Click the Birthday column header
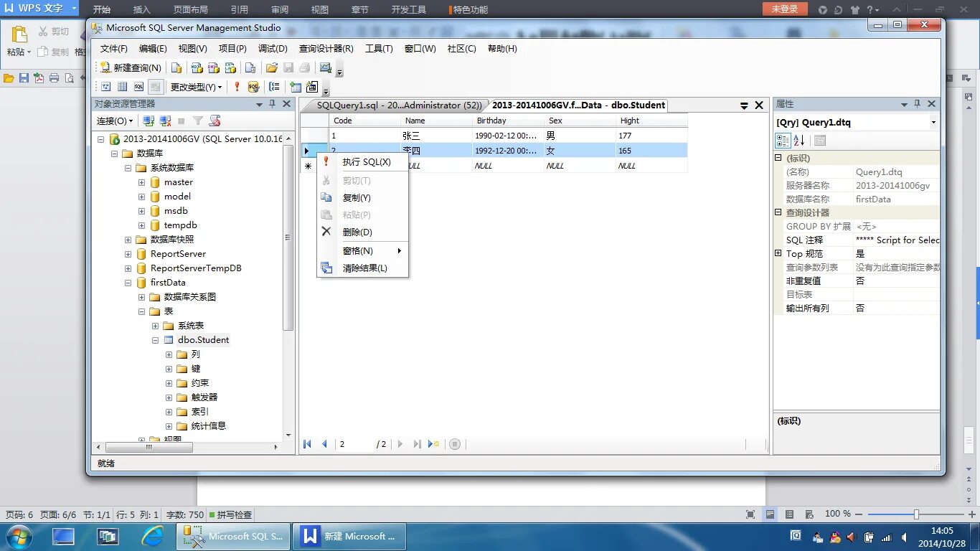The image size is (980, 551). pos(508,121)
